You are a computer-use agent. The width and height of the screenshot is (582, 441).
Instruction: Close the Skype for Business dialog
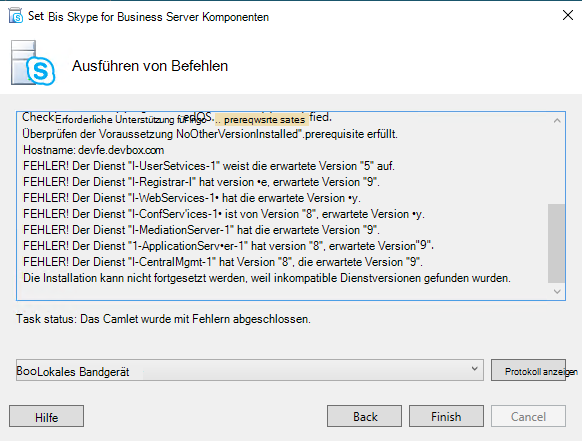(568, 15)
